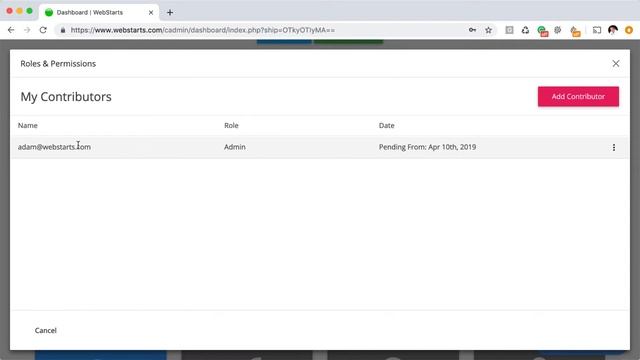This screenshot has height=360, width=640.
Task: Click the Roles & Permissions title
Action: (58, 64)
